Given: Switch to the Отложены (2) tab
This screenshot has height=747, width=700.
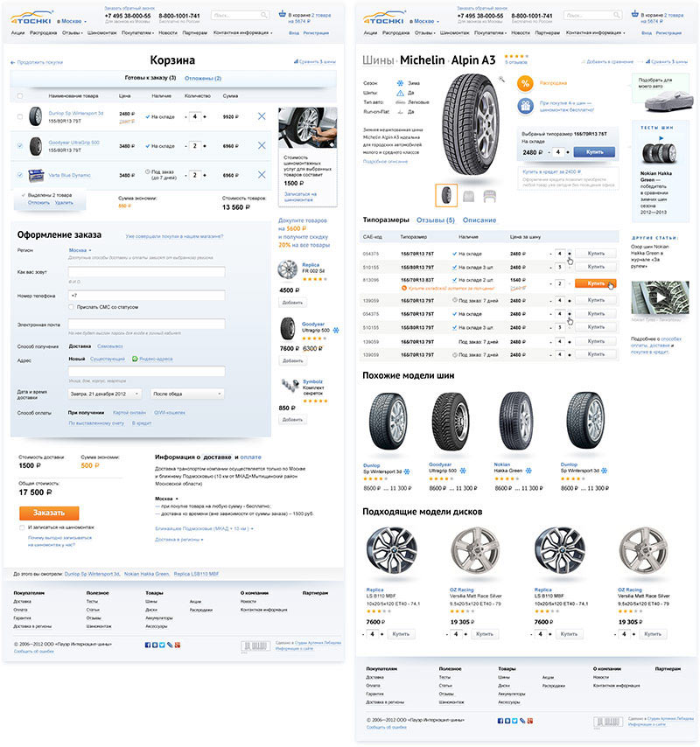Looking at the screenshot, I should tap(203, 78).
